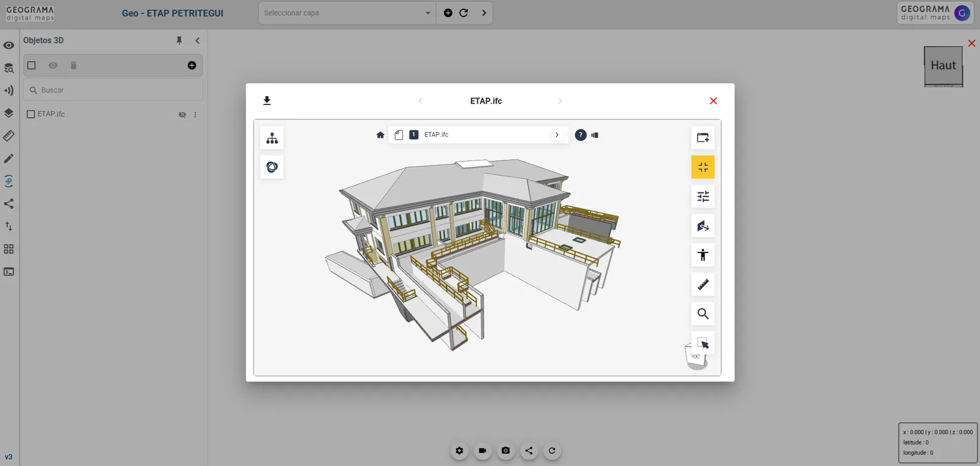980x466 pixels.
Task: Open bottom toolbar settings gear
Action: pyautogui.click(x=459, y=451)
